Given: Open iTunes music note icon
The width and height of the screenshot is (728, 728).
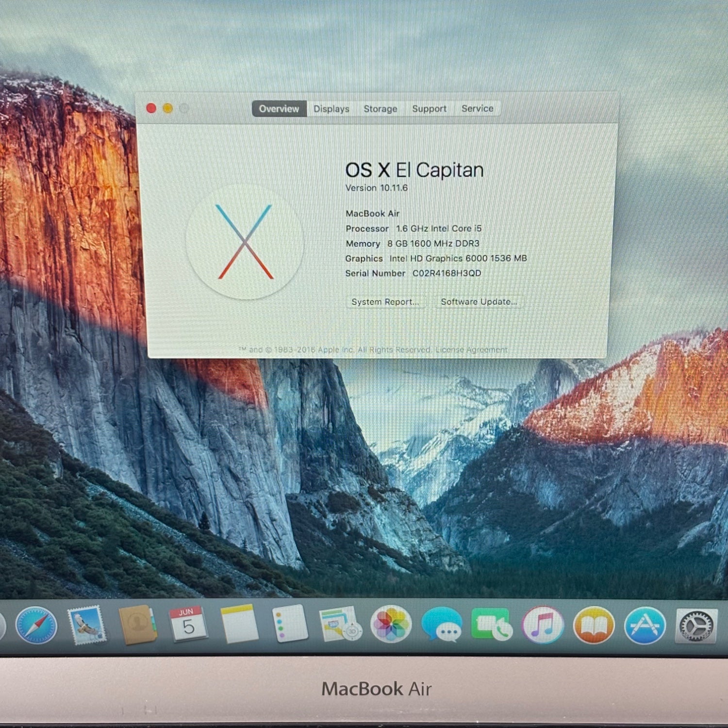Looking at the screenshot, I should point(543,625).
